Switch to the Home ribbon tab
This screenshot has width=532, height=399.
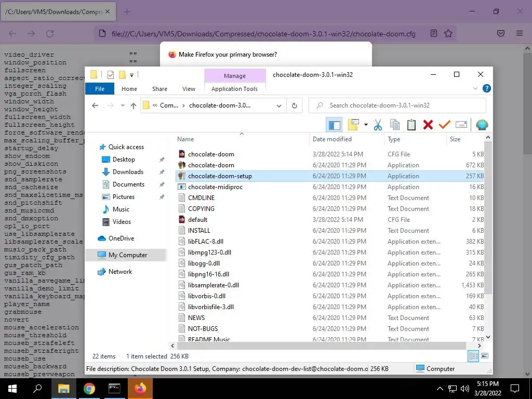[x=129, y=89]
